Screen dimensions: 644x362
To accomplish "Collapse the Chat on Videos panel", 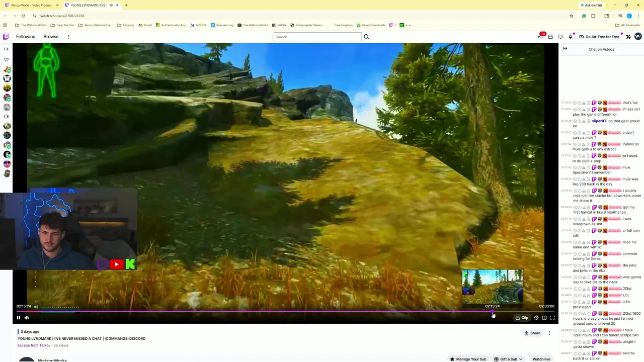I will tap(565, 49).
